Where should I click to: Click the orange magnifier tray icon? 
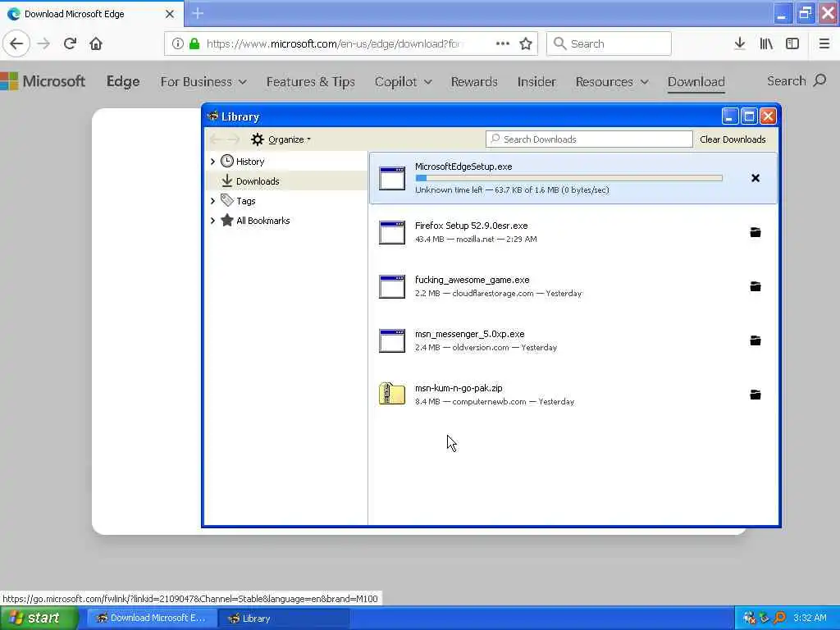click(x=779, y=618)
